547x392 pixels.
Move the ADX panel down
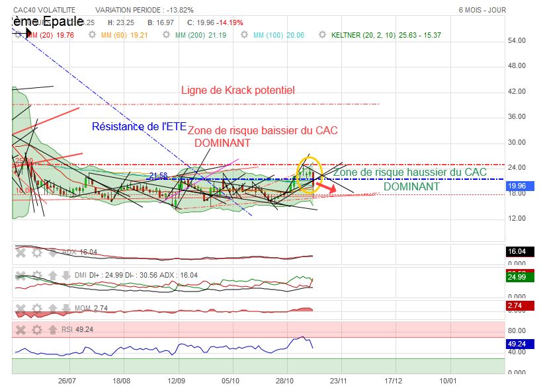53,252
